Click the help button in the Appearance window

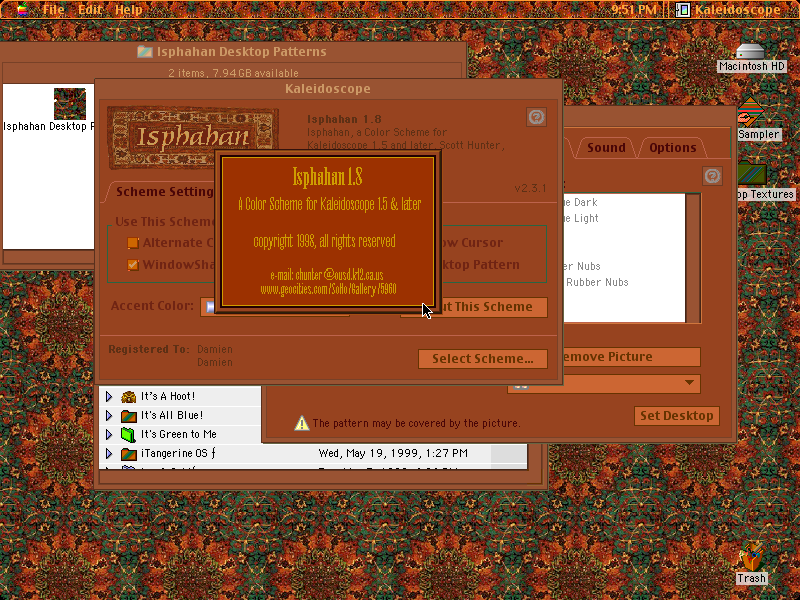pos(712,176)
